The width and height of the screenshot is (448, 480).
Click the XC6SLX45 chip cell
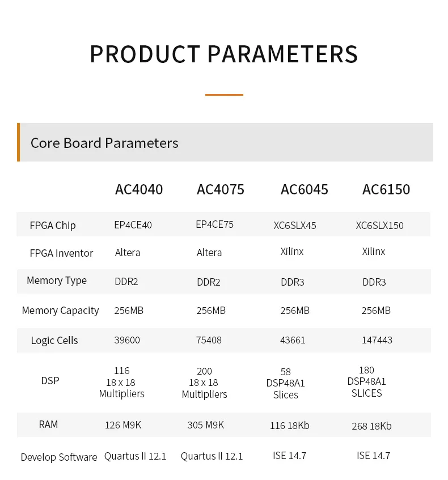(x=295, y=226)
